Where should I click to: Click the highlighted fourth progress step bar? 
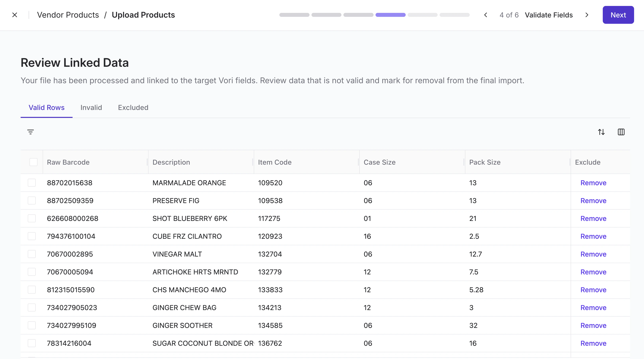point(390,15)
